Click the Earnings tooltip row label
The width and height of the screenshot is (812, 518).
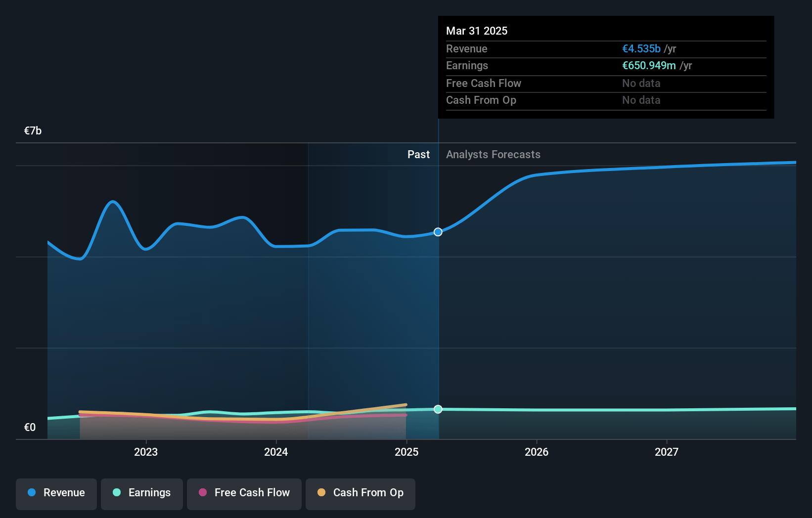tap(467, 65)
